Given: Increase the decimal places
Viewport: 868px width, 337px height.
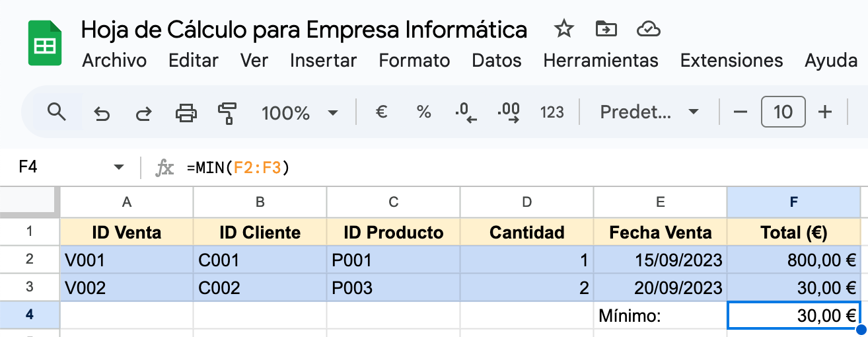Looking at the screenshot, I should (509, 112).
